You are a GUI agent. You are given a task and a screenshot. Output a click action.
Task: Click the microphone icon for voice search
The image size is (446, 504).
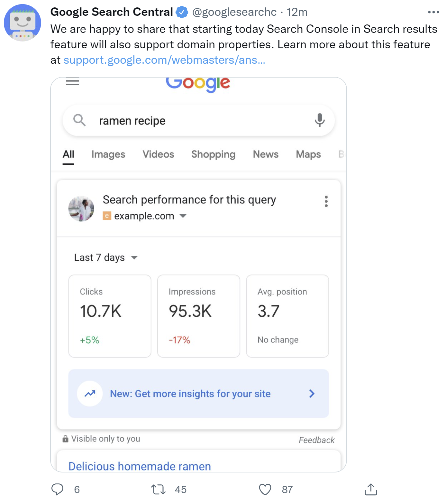pyautogui.click(x=320, y=120)
